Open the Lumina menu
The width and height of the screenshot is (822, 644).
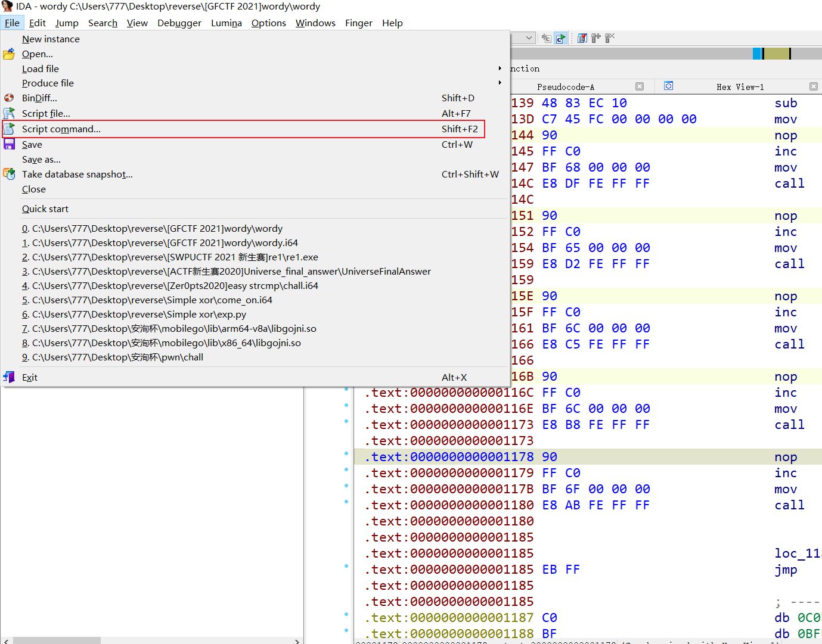tap(226, 23)
